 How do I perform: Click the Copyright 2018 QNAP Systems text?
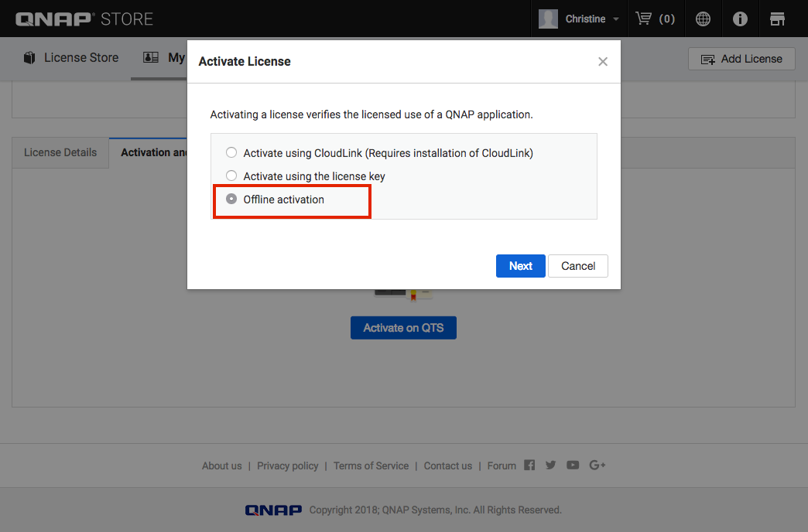pyautogui.click(x=436, y=510)
